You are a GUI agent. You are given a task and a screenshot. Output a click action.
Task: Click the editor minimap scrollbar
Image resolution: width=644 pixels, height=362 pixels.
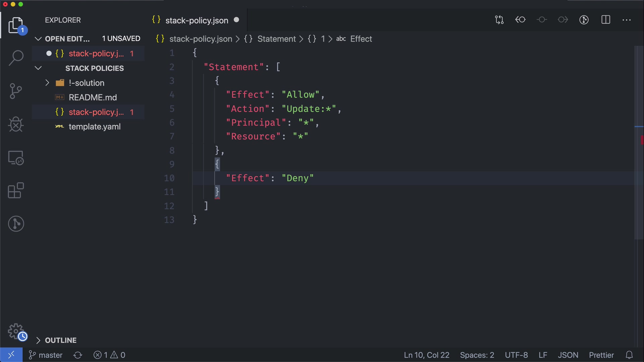coord(639,141)
